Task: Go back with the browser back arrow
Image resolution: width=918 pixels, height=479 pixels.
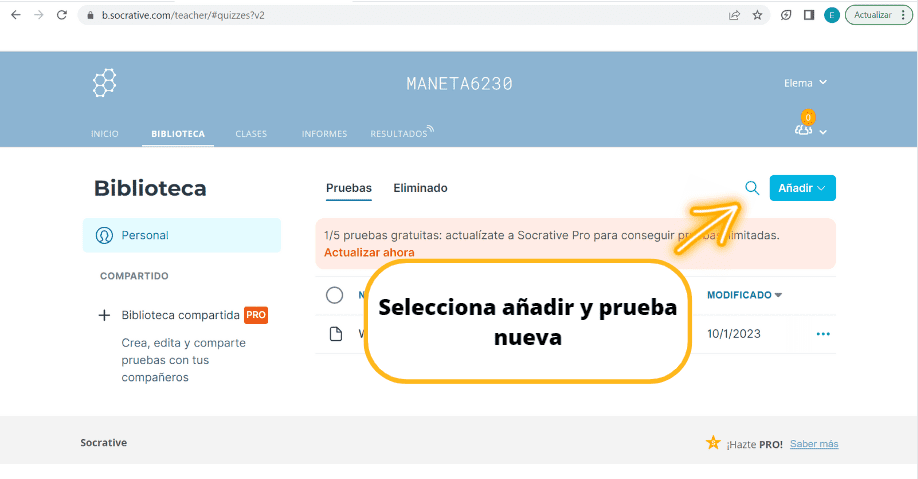Action: coord(16,15)
